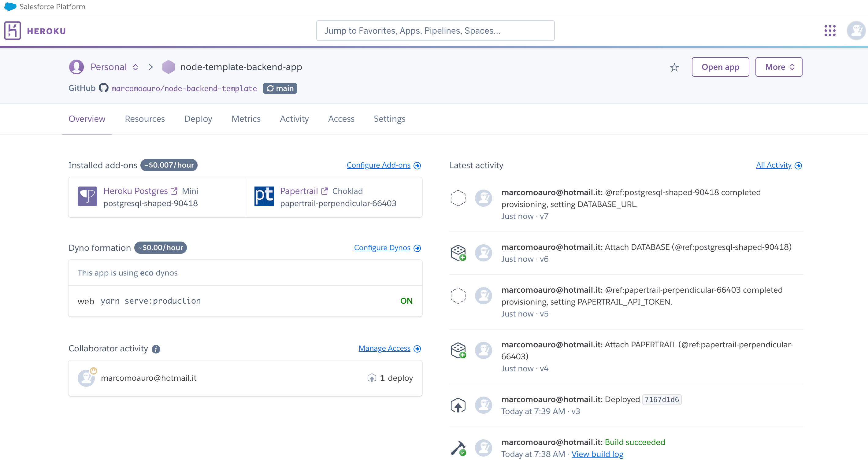Click the Open app button
868x466 pixels.
(x=720, y=67)
